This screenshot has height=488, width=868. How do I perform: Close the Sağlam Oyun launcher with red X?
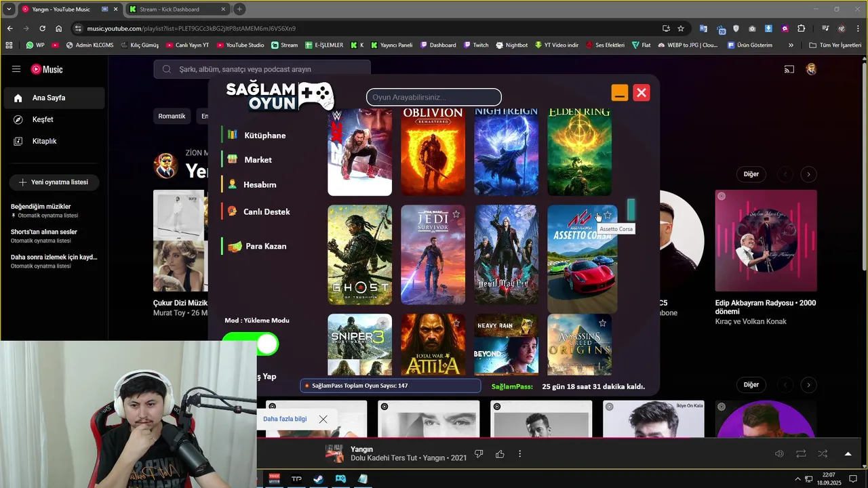click(x=642, y=93)
